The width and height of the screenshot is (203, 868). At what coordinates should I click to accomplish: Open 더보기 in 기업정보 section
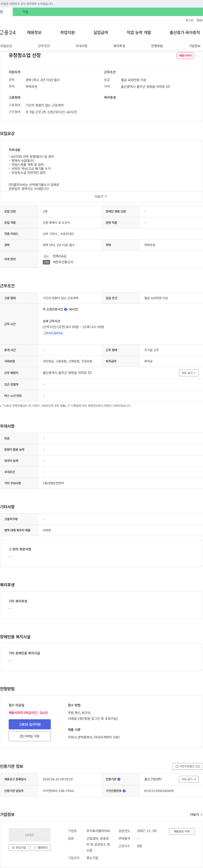196,815
